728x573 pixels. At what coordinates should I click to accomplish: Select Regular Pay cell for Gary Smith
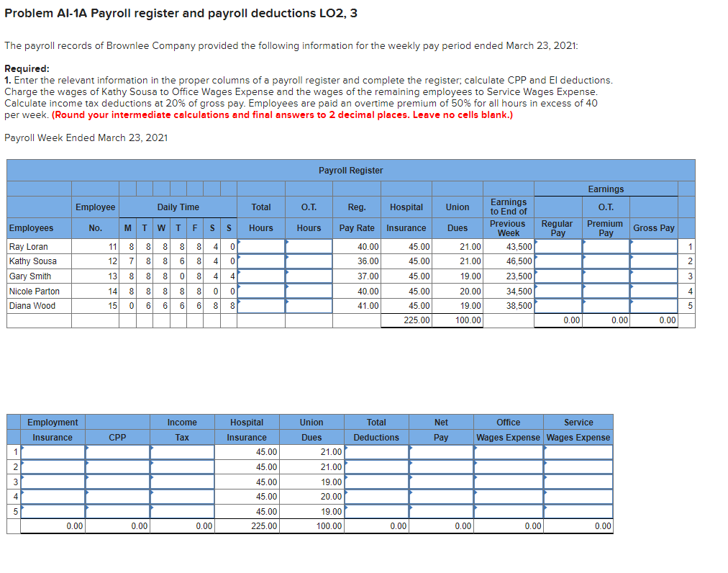[x=558, y=276]
